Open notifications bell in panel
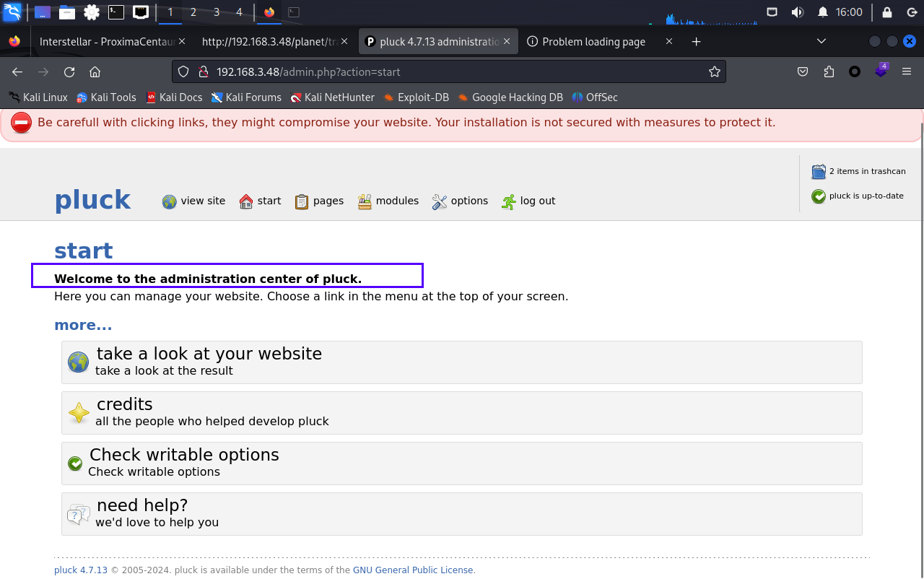 [823, 12]
